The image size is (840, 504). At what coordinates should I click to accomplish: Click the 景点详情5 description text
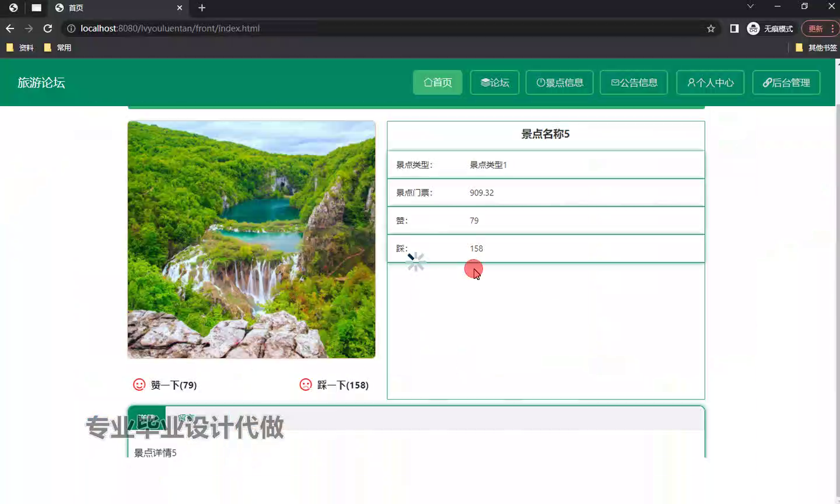point(155,453)
